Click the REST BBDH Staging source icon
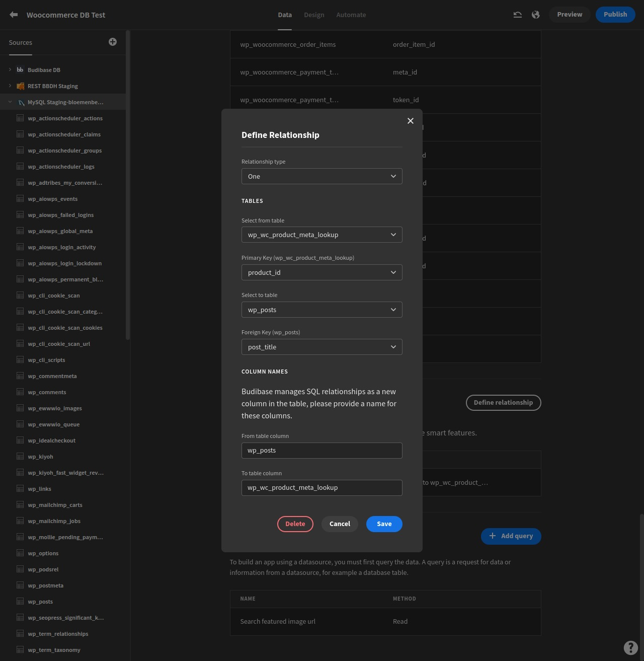 pos(20,86)
